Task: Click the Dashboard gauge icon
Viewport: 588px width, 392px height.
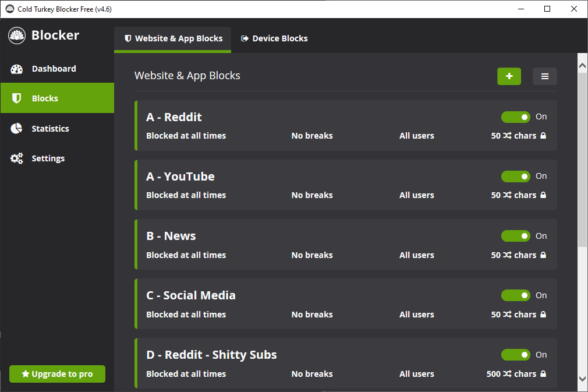Action: coord(16,69)
